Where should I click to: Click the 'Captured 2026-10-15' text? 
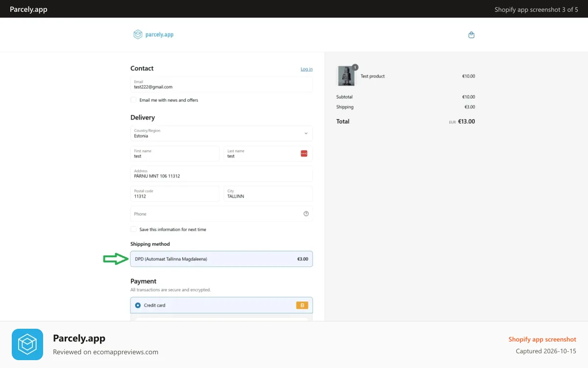tap(546, 351)
